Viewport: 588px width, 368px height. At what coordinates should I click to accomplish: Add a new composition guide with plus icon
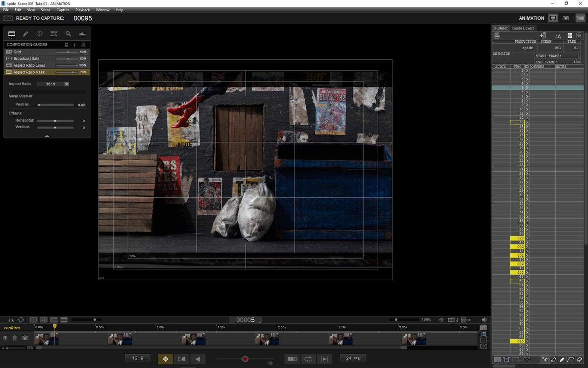[74, 45]
